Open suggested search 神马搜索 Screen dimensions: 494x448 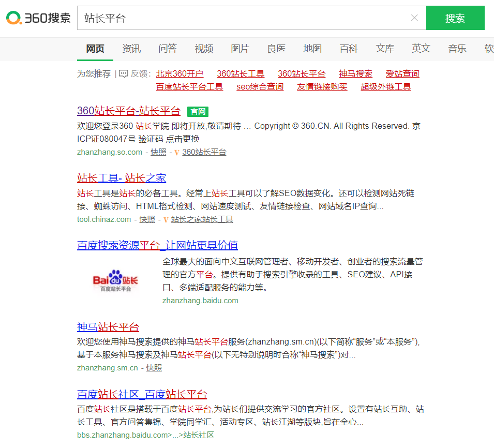pos(355,74)
